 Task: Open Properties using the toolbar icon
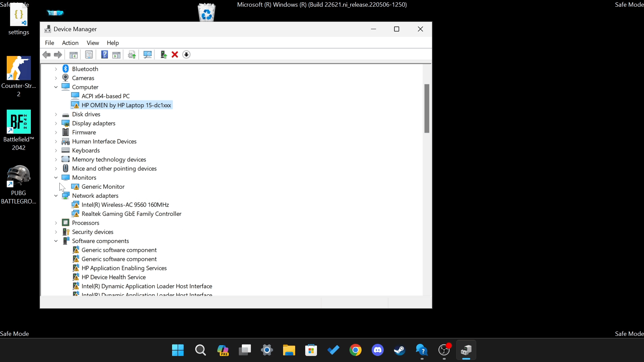click(x=89, y=55)
